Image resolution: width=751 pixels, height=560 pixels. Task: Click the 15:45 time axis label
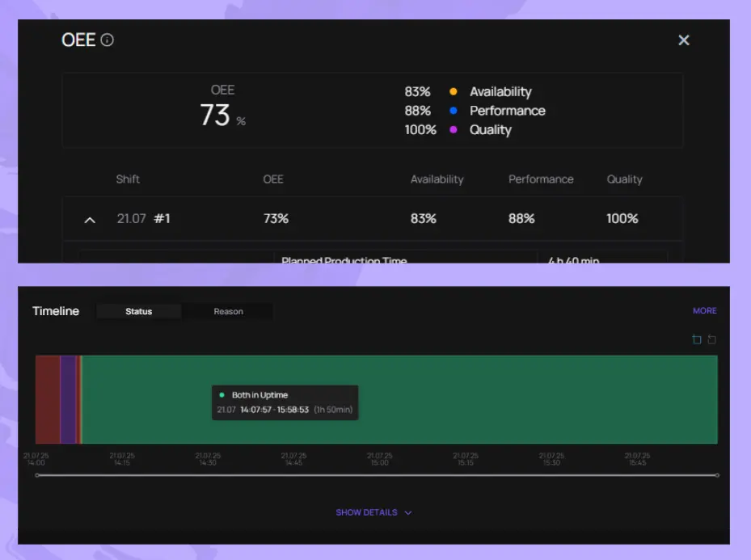click(637, 459)
